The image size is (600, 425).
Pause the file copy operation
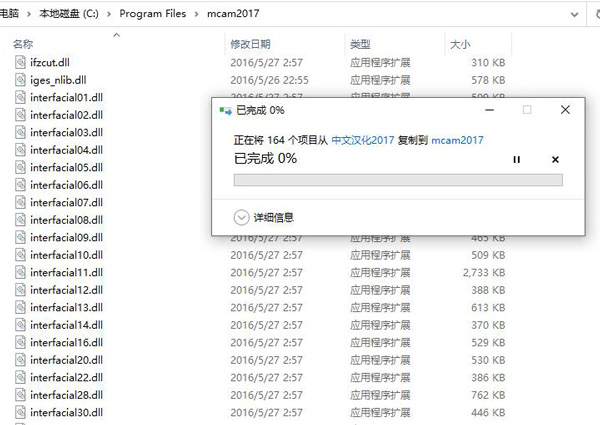coord(516,160)
